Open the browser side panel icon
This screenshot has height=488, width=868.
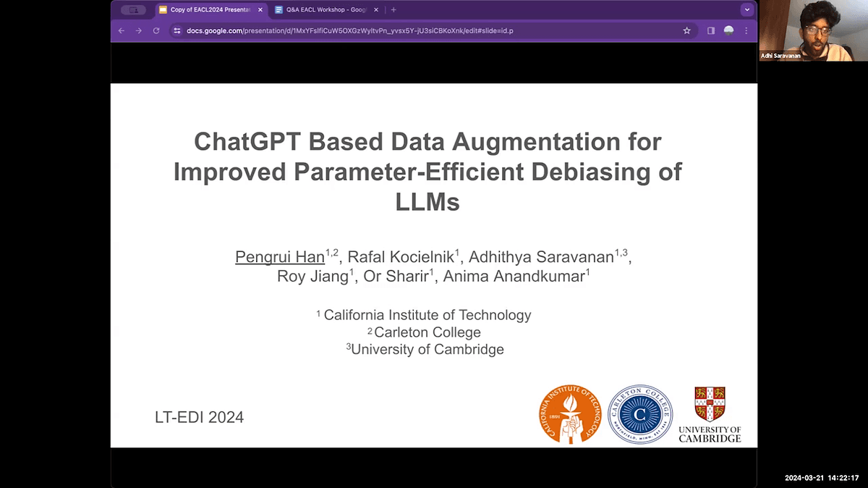tap(711, 31)
